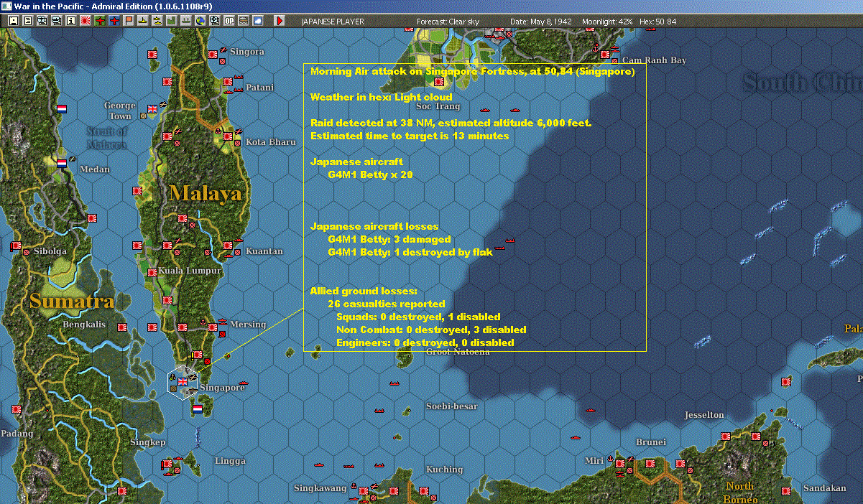The height and width of the screenshot is (504, 863).
Task: Click 'G4M1 Betty x 20' line
Action: click(370, 174)
